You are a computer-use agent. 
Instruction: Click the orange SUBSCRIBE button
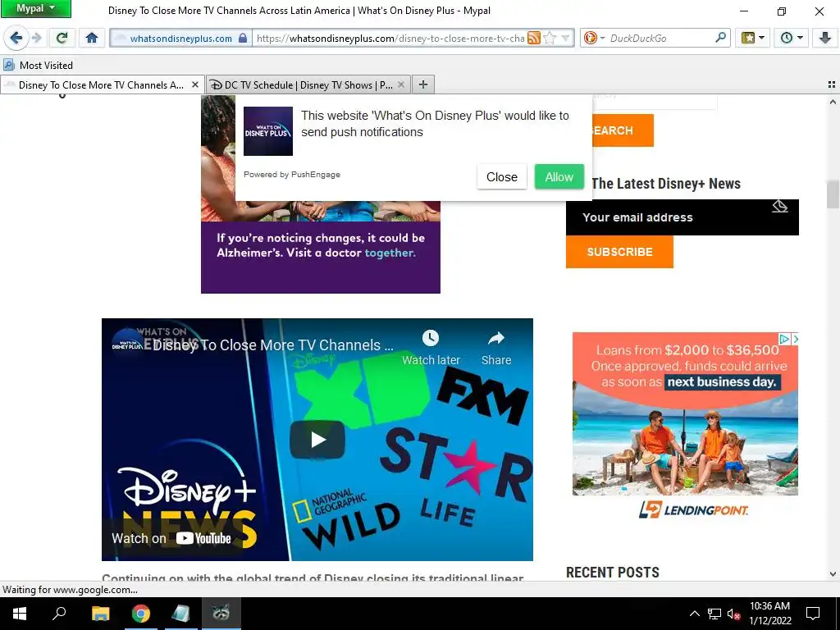point(619,252)
